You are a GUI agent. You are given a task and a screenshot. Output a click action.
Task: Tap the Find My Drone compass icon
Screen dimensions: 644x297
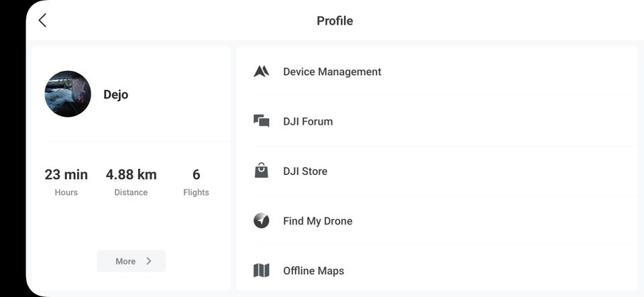(261, 221)
